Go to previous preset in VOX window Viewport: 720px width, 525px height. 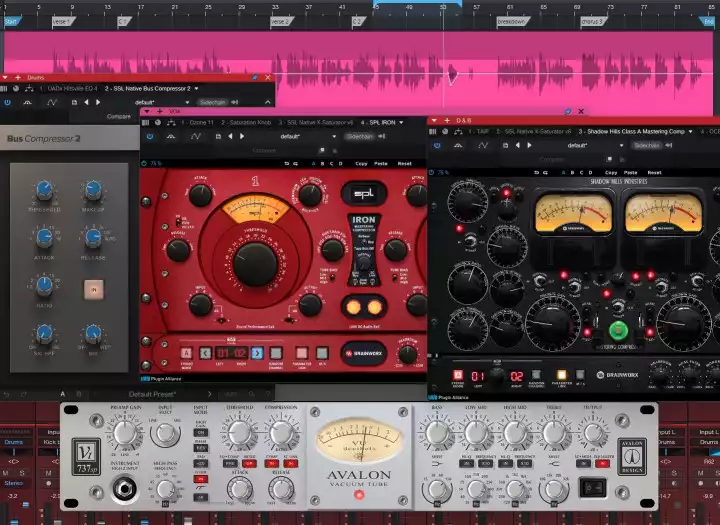tap(230, 136)
